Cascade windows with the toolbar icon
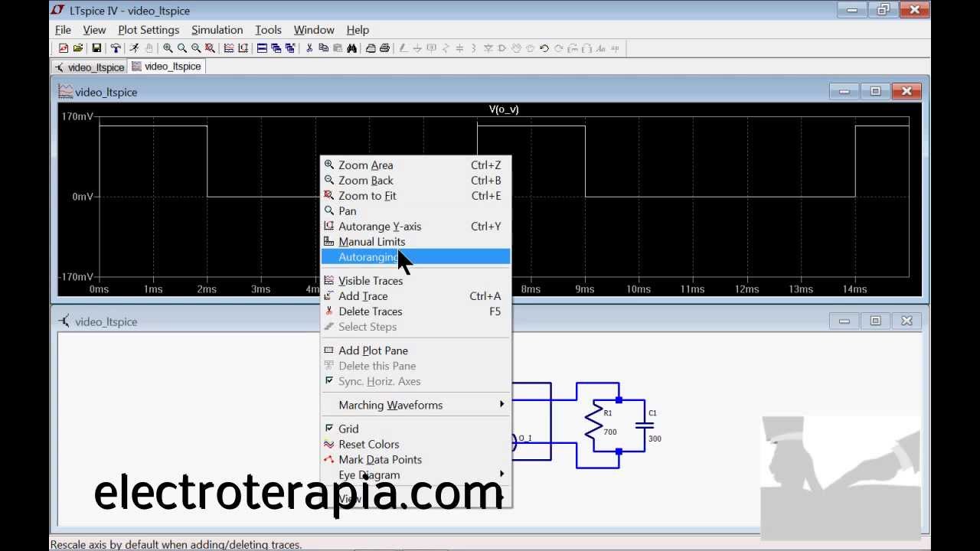980x551 pixels. coord(276,48)
